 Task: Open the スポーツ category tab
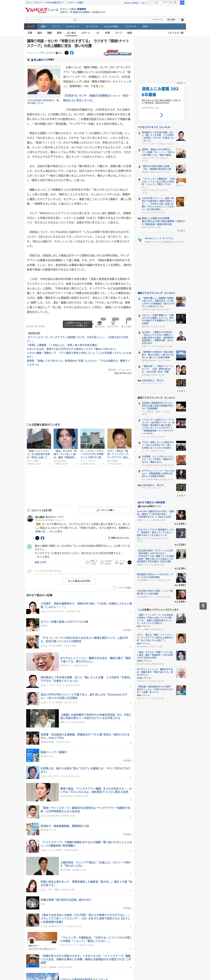click(x=86, y=33)
